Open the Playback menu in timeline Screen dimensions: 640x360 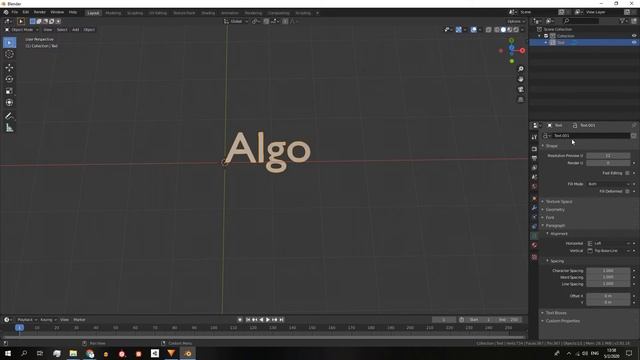27,320
